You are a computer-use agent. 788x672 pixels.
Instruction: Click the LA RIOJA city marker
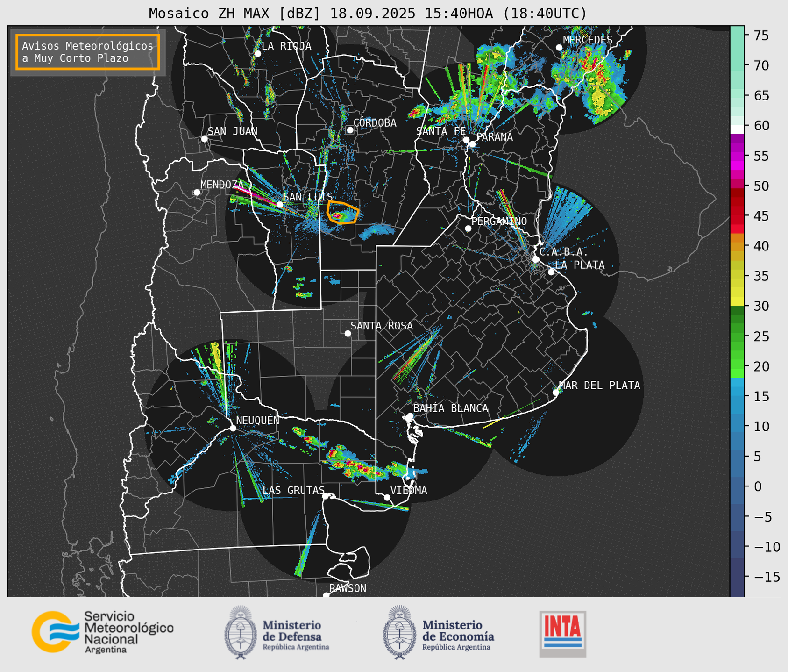click(x=257, y=54)
